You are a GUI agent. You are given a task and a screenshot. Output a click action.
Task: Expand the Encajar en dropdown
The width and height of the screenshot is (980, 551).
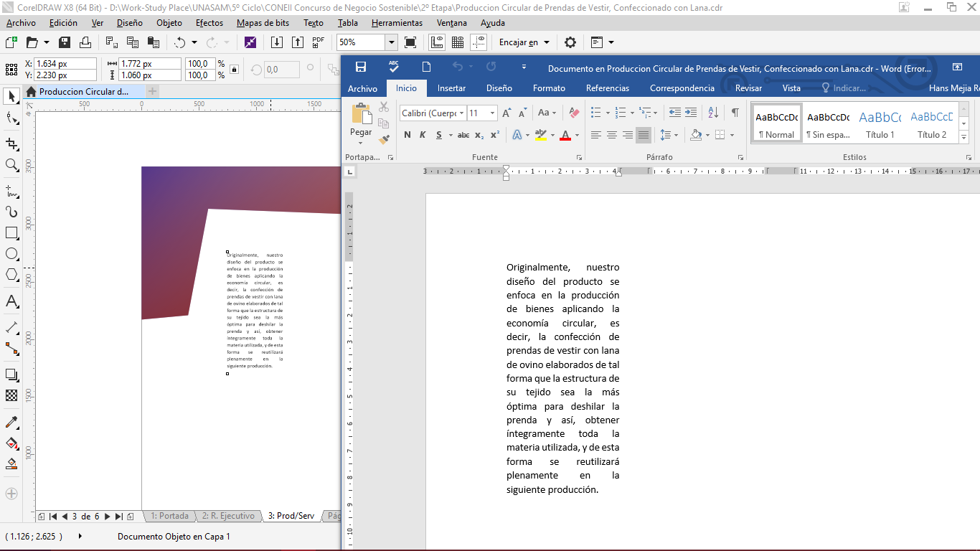pos(547,42)
